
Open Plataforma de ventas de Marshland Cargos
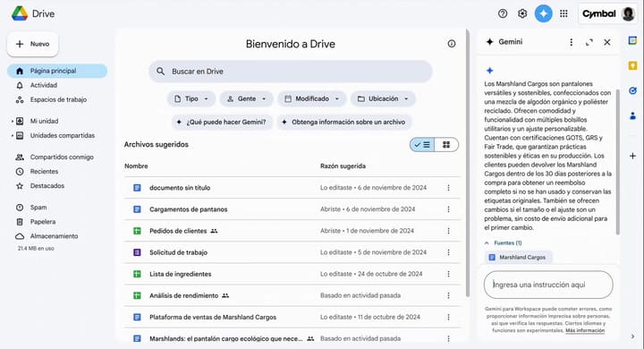pyautogui.click(x=213, y=317)
